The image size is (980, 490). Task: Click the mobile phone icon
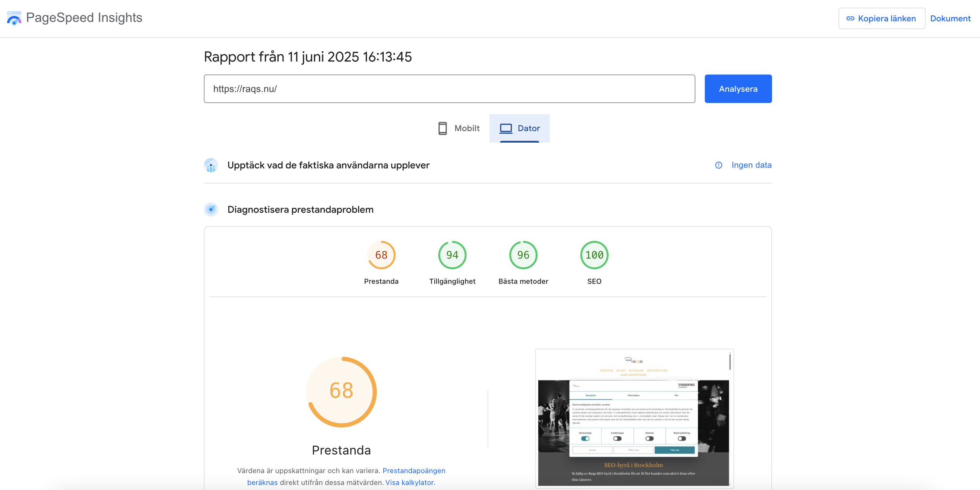tap(442, 128)
